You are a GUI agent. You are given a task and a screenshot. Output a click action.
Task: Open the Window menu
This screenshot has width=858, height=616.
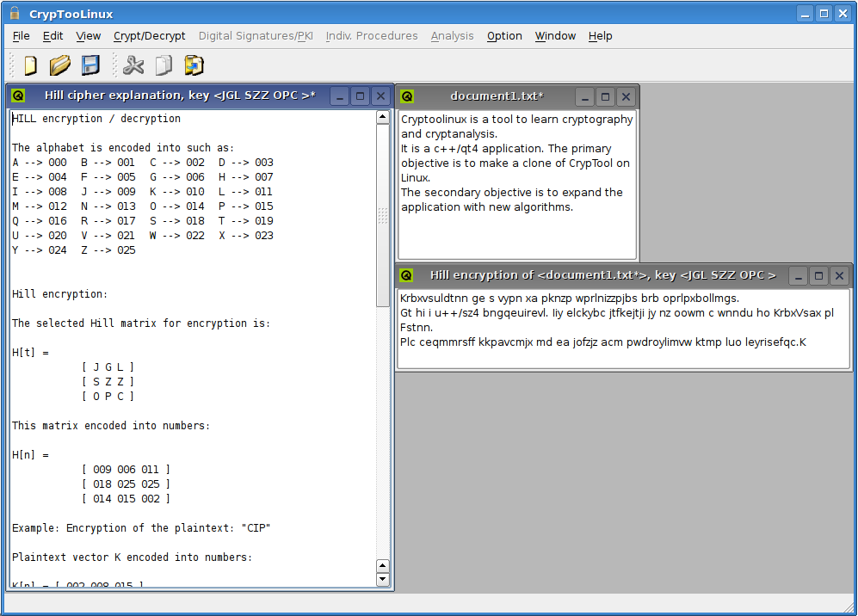(555, 36)
